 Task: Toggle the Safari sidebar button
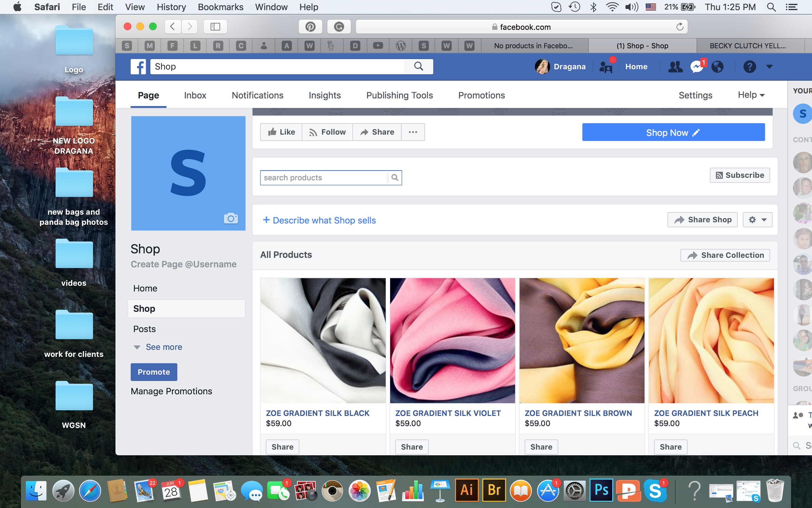(215, 27)
